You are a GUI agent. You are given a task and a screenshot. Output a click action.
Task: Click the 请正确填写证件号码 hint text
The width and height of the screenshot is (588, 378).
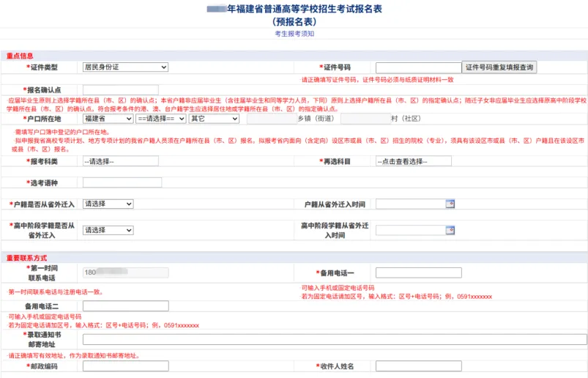pos(378,80)
